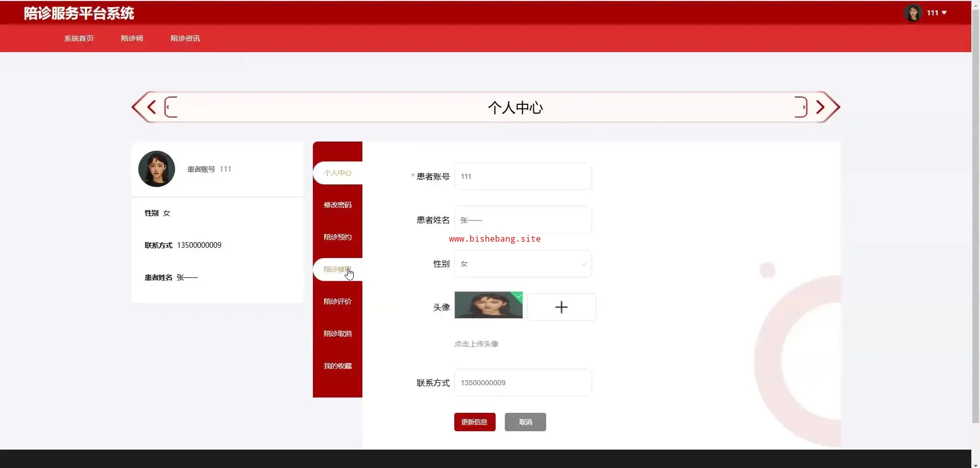Open 陪诊评价 sidebar tab

click(x=337, y=301)
